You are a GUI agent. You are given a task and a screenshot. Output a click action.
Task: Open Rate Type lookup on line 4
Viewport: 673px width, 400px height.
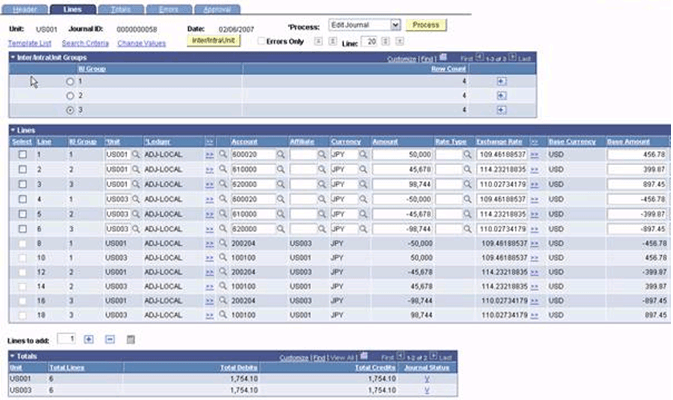[x=467, y=199]
